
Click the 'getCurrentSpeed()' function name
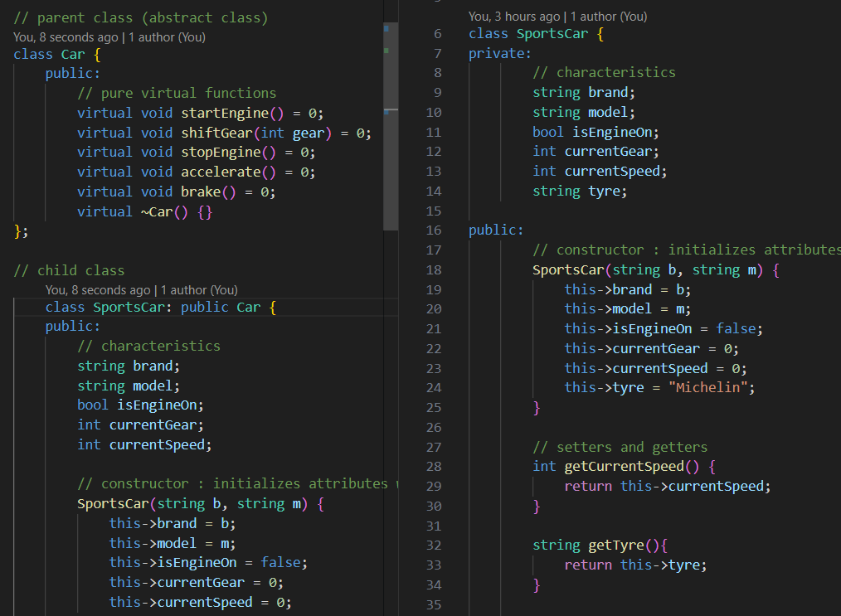tap(632, 467)
